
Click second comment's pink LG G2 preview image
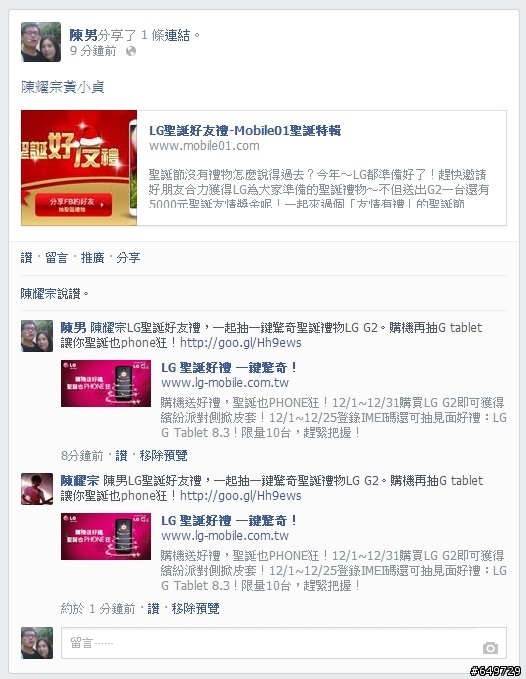(x=106, y=536)
